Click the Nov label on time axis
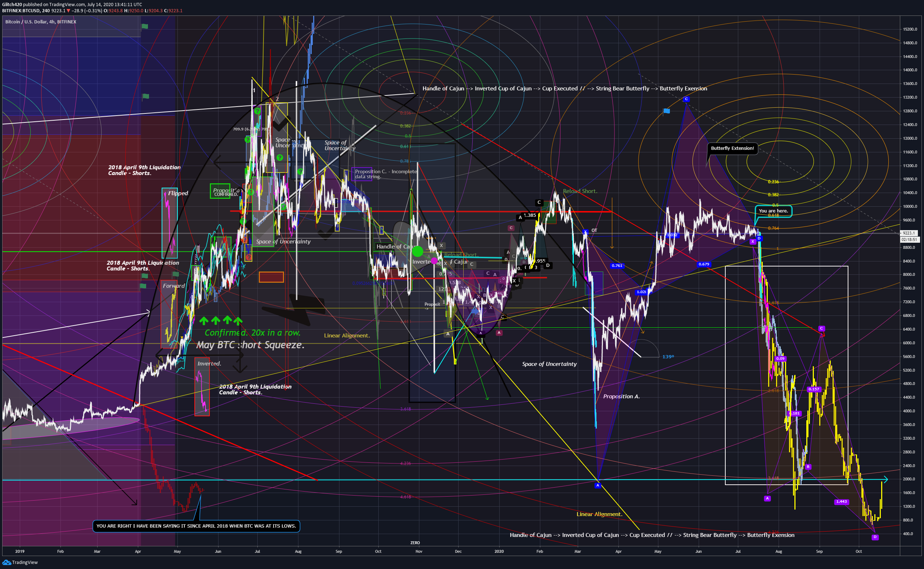 419,551
